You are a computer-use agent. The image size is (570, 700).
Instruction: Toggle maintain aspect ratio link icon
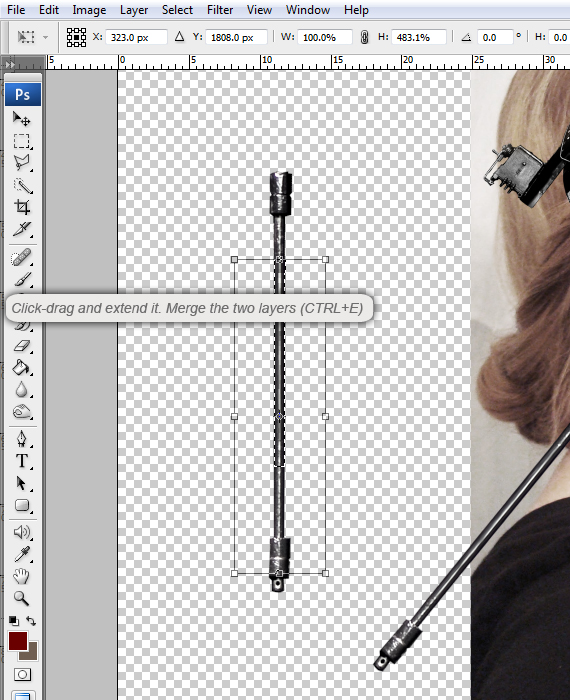tap(364, 37)
